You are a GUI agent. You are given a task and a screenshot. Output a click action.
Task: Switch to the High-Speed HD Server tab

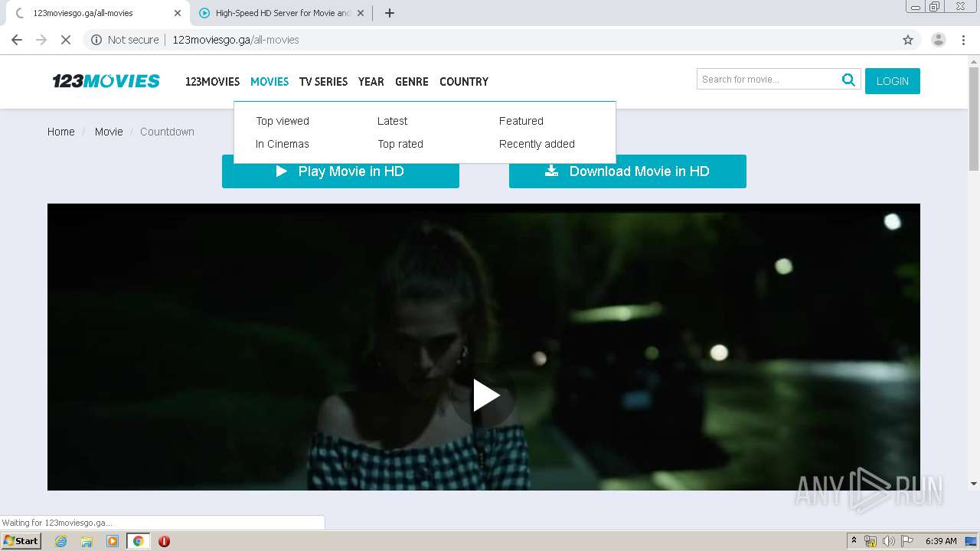282,13
